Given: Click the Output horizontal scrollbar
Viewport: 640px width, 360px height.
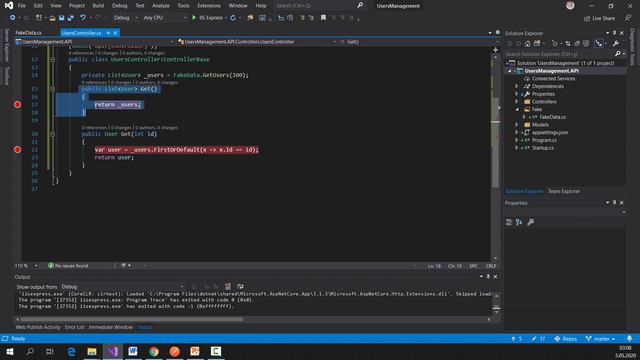Looking at the screenshot, I should (x=132, y=319).
